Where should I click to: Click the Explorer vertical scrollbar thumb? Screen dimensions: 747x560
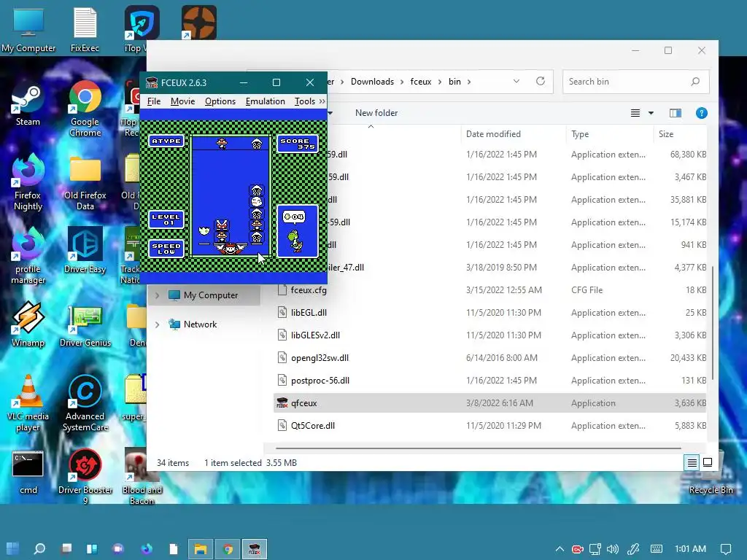pos(713,322)
